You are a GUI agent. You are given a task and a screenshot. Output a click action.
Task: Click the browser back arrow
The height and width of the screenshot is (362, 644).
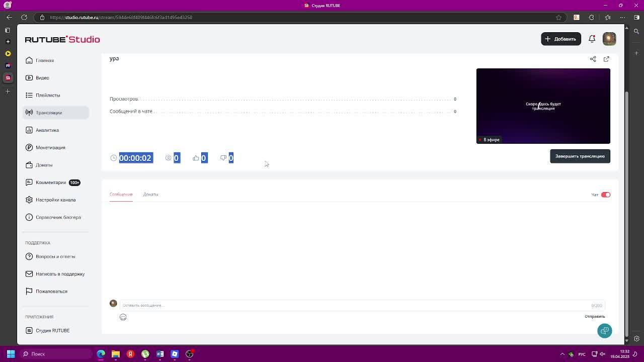9,17
